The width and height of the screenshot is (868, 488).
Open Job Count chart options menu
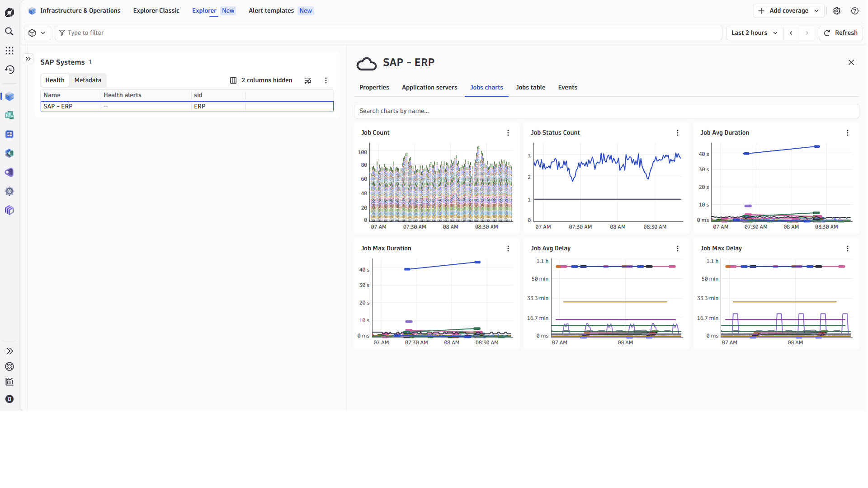[x=508, y=133]
